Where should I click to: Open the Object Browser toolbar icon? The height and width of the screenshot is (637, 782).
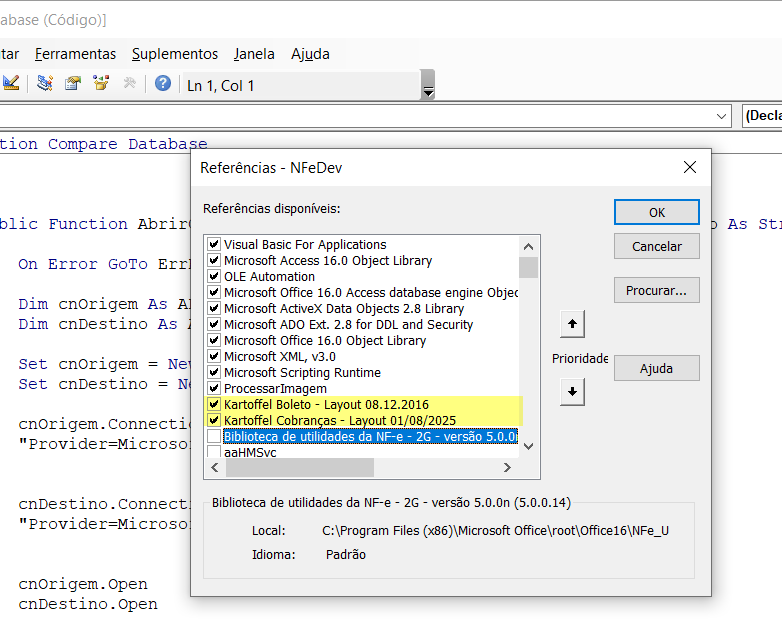(100, 84)
